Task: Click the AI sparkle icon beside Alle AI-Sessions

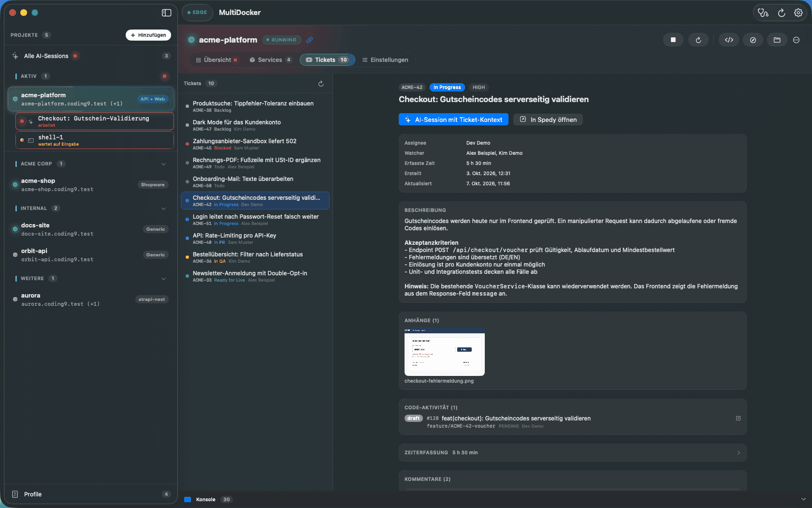Action: coord(15,56)
